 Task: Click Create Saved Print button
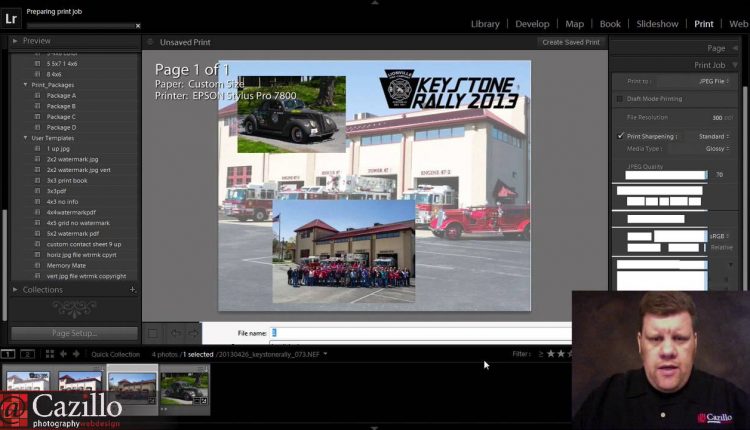pyautogui.click(x=571, y=42)
